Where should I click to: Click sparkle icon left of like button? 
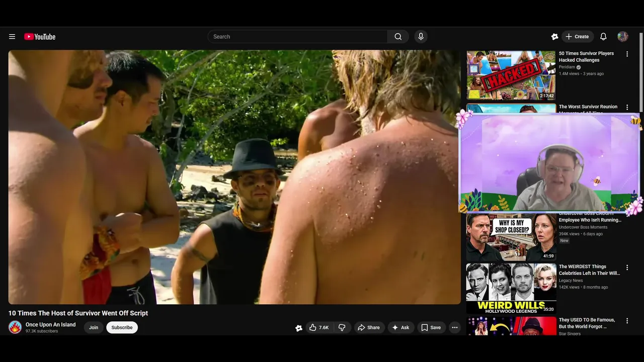pyautogui.click(x=299, y=328)
